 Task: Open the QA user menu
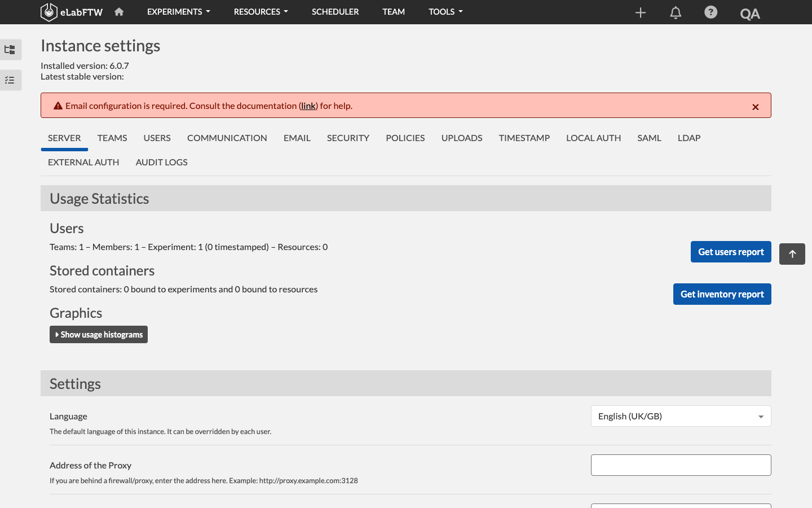(x=750, y=14)
